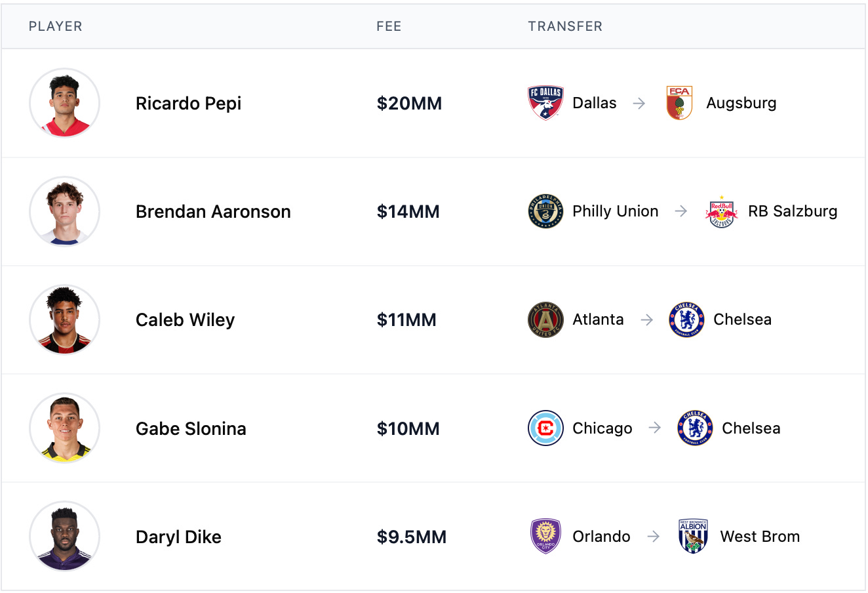Click the PLAYER column header

click(x=56, y=26)
